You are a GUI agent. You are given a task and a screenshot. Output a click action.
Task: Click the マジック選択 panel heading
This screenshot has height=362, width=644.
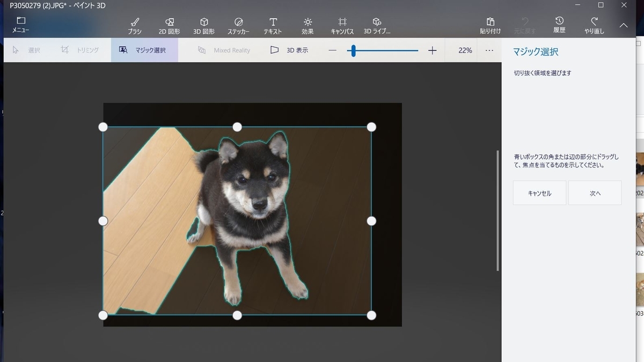536,52
